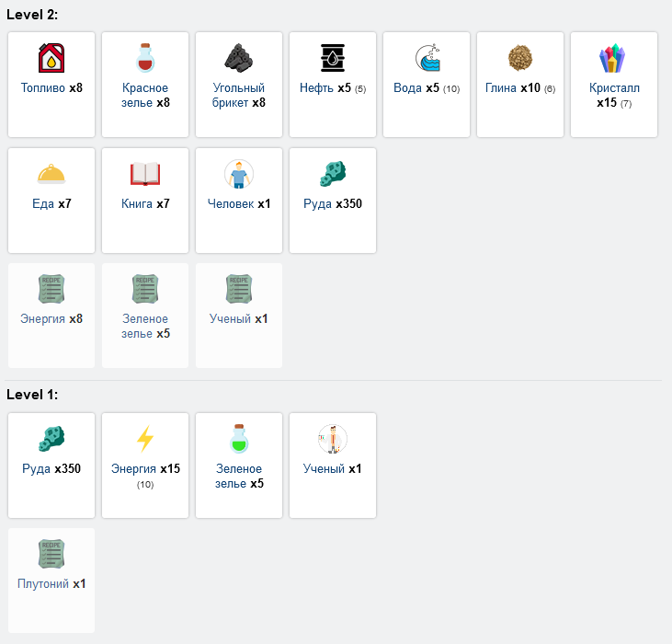Click the (7) count beside Кристалл x15
The image size is (672, 644).
pyautogui.click(x=626, y=103)
